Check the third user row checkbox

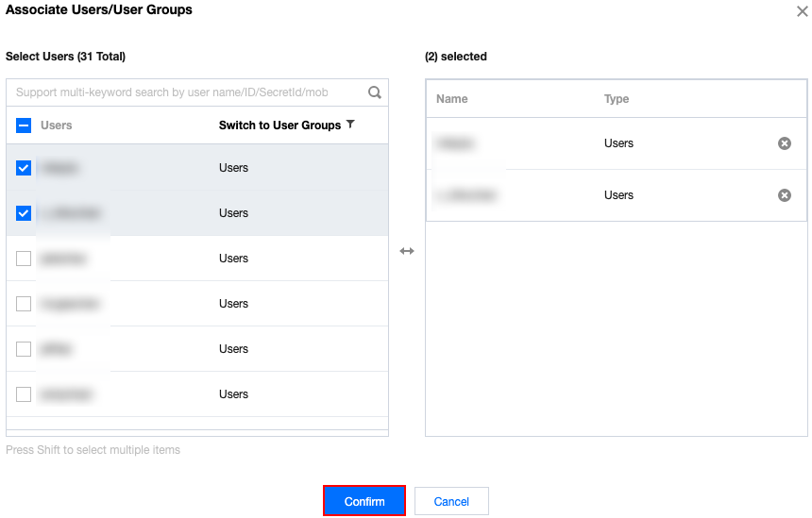pyautogui.click(x=24, y=259)
